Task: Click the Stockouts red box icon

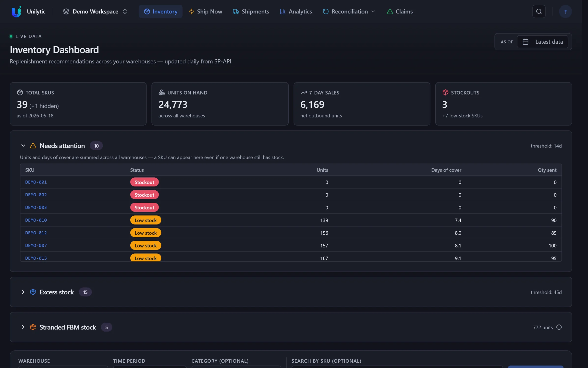Action: click(x=445, y=92)
